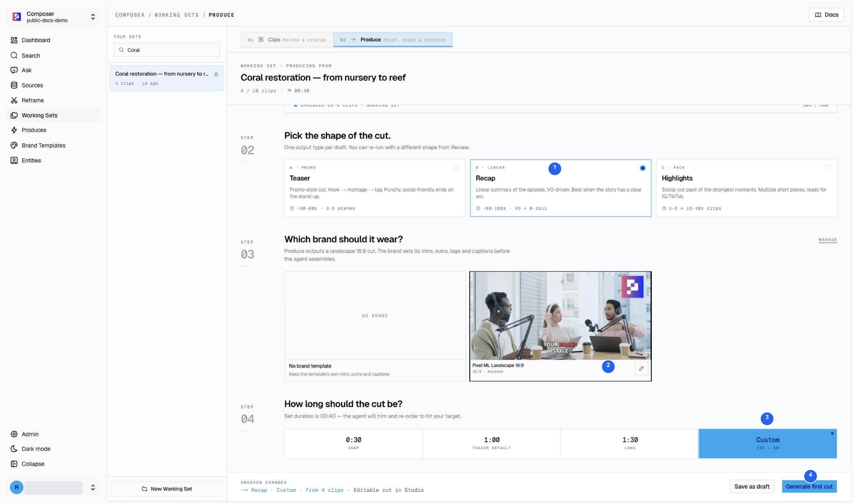Viewport: 854px width, 504px height.
Task: Open Brand Templates in the sidebar
Action: tap(53, 145)
